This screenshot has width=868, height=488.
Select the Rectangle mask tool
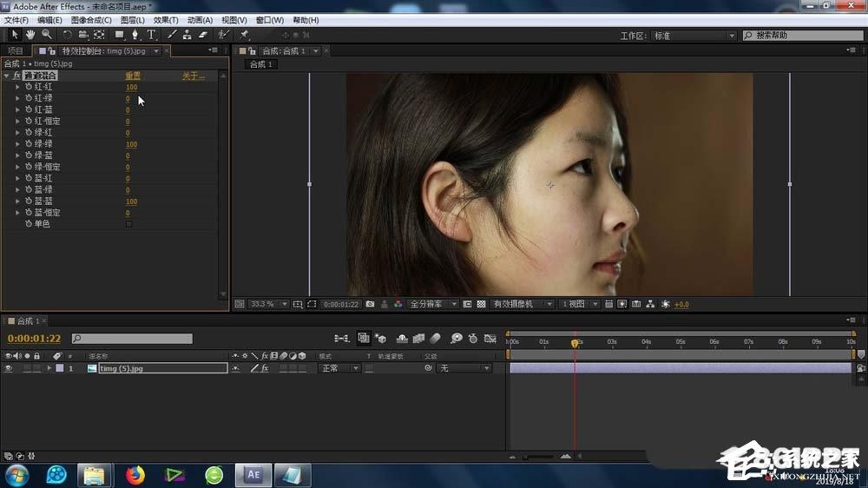(x=119, y=35)
